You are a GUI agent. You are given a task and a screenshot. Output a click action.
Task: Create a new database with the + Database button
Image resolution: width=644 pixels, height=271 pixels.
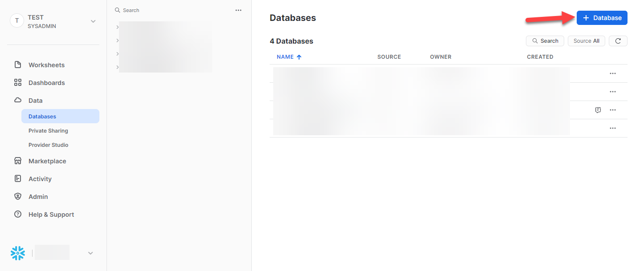pos(602,17)
